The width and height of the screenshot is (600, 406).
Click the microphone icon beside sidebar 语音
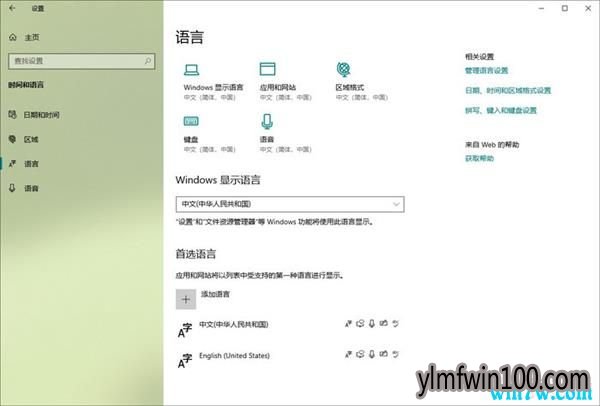click(12, 188)
